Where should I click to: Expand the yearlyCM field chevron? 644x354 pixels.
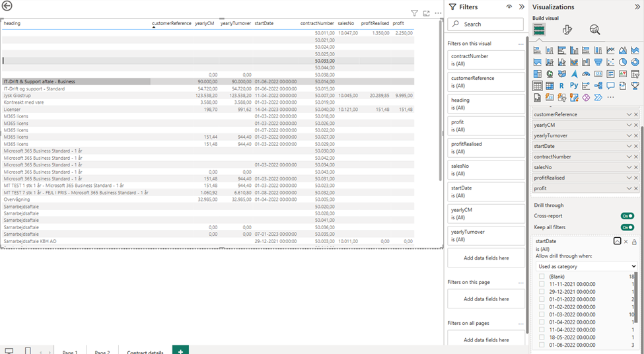(629, 125)
